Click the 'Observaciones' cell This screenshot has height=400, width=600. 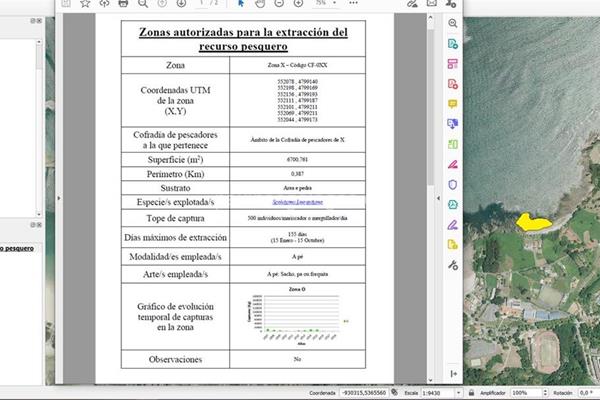pos(175,359)
